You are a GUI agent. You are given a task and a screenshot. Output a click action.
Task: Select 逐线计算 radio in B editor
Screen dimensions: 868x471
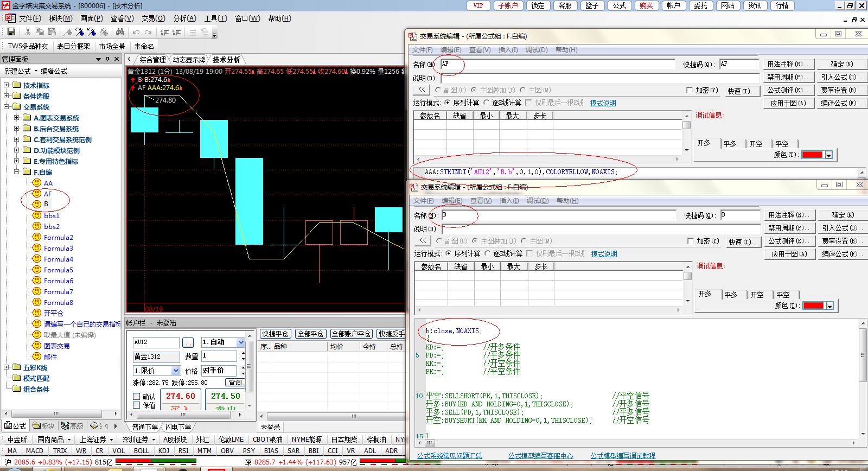(x=487, y=253)
